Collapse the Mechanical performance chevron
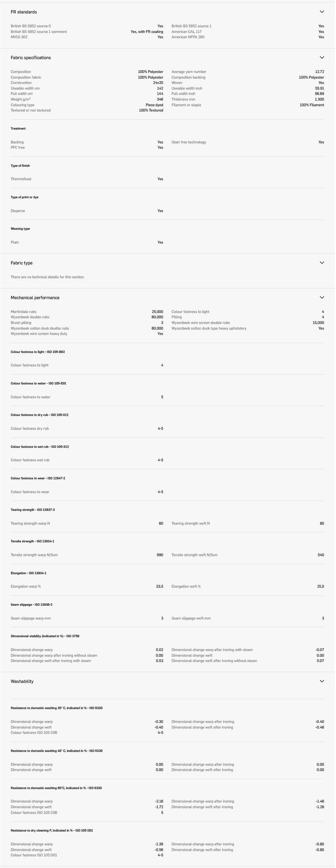The image size is (336, 868). [321, 297]
